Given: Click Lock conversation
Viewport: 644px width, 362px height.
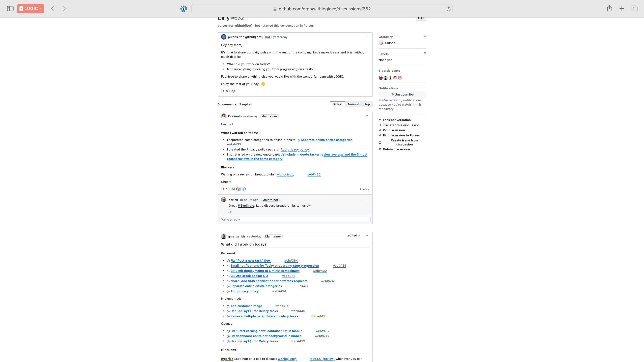Looking at the screenshot, I should (x=396, y=120).
